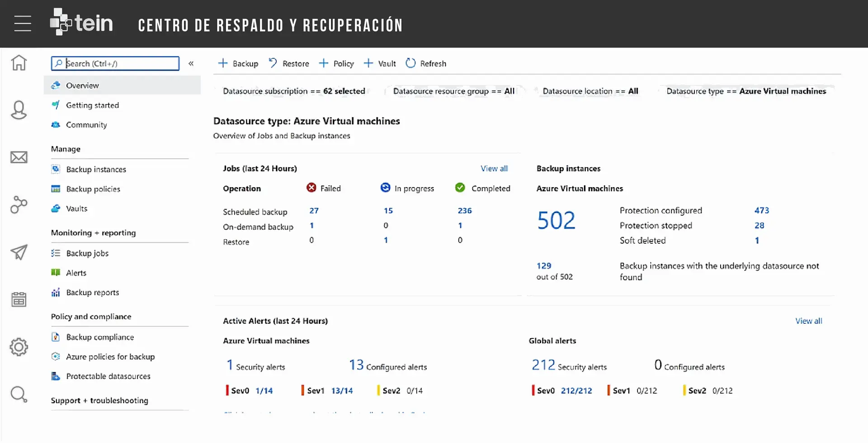Change the Datasource location filter
868x443 pixels.
pos(590,91)
